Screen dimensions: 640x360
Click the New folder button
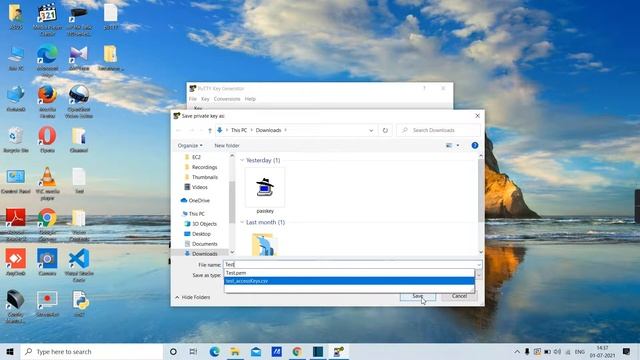227,145
